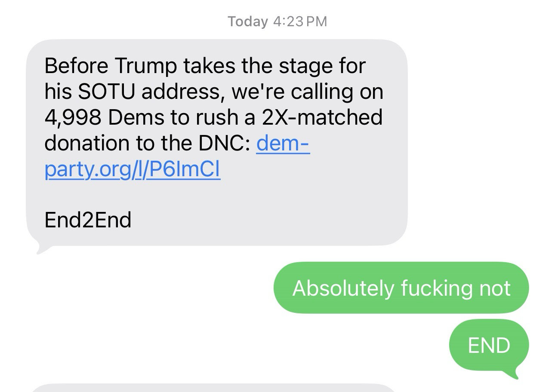The height and width of the screenshot is (392, 555).
Task: Click the "4:23 PM" time text
Action: (300, 21)
